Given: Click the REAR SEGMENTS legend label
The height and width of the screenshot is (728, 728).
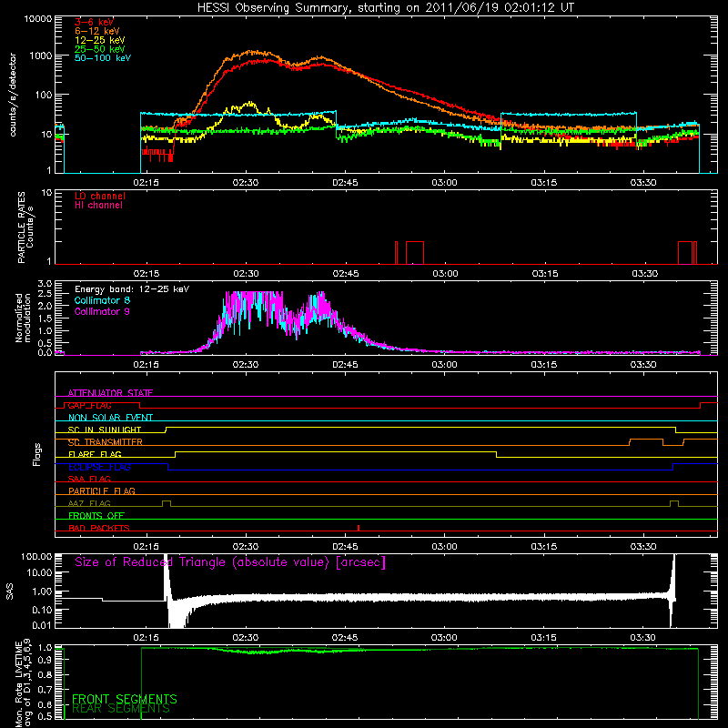Looking at the screenshot, I should point(121,709).
